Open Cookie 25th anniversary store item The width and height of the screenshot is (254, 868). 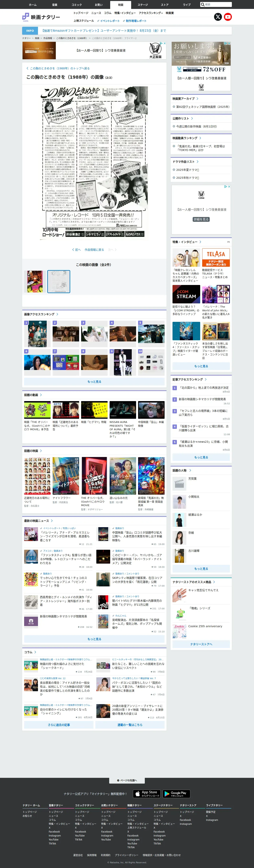[x=205, y=626]
